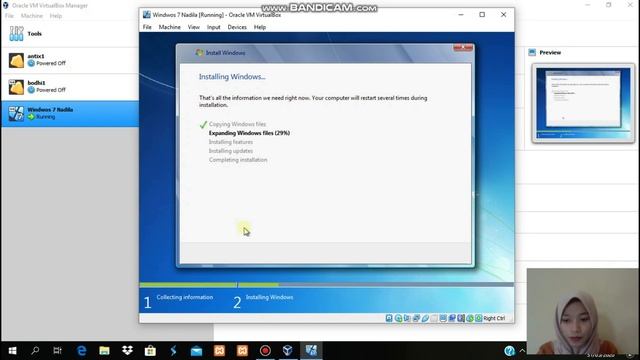Click the recording status bar icon
640x360 pixels.
pyautogui.click(x=452, y=318)
